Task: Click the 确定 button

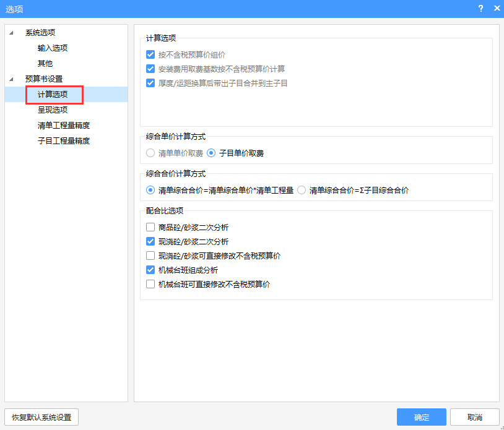Action: (421, 417)
